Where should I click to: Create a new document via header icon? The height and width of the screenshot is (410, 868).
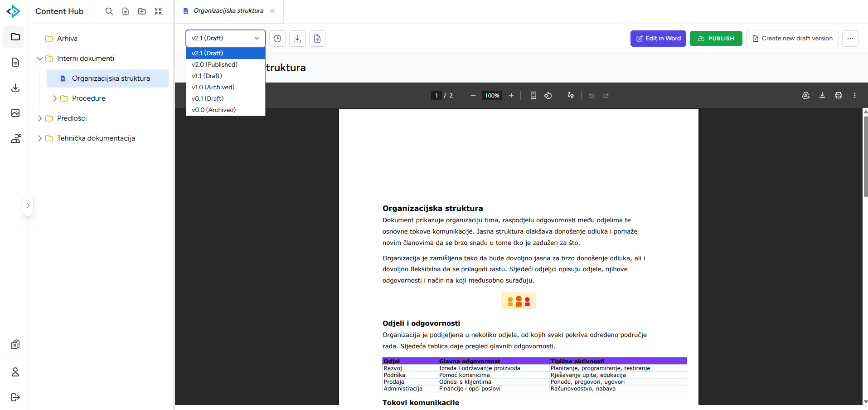click(x=126, y=11)
